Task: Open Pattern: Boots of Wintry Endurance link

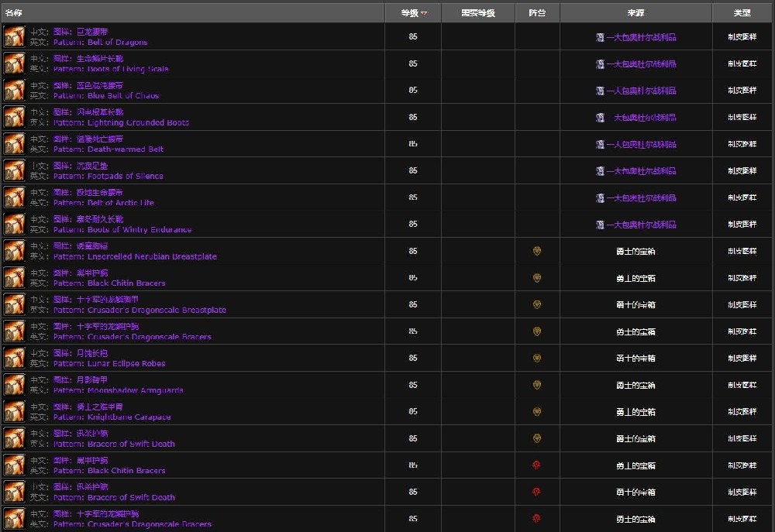Action: coord(122,229)
